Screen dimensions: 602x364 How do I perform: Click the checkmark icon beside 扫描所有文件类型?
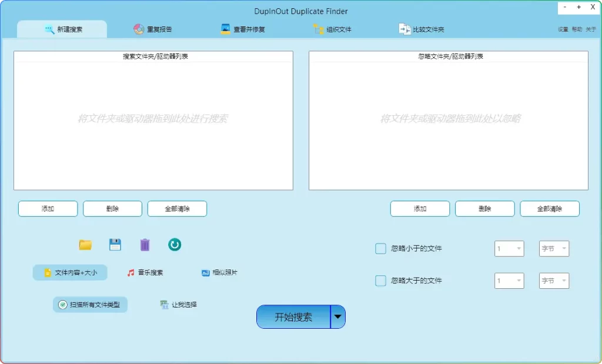tap(62, 305)
